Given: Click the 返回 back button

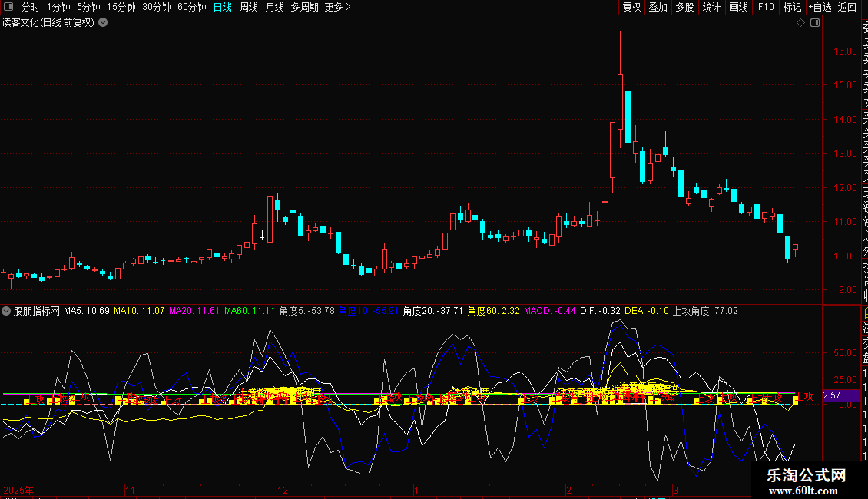Looking at the screenshot, I should pyautogui.click(x=847, y=7).
